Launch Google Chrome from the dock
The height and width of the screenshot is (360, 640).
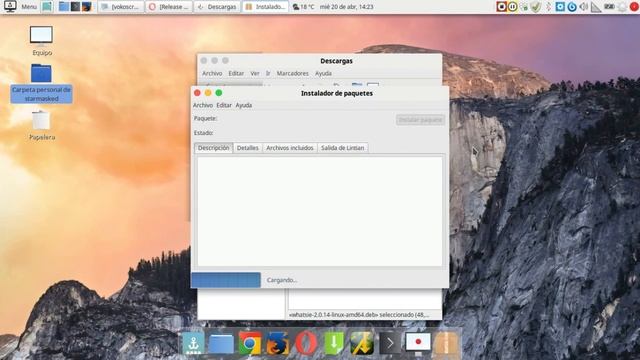click(250, 343)
